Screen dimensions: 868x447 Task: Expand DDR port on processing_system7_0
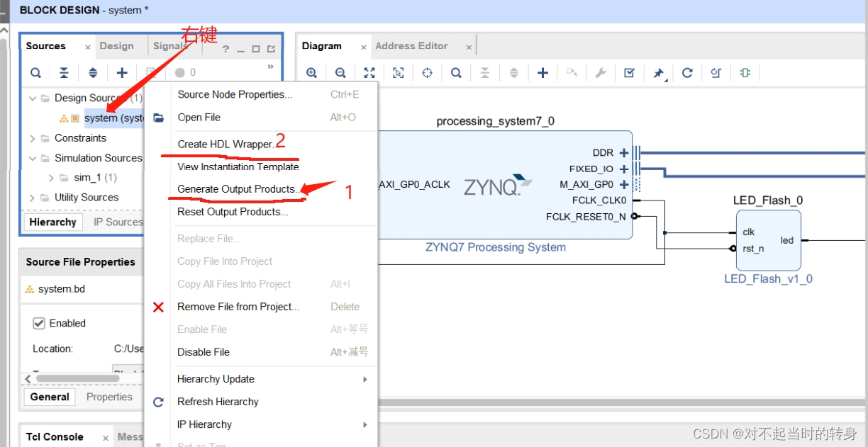624,152
